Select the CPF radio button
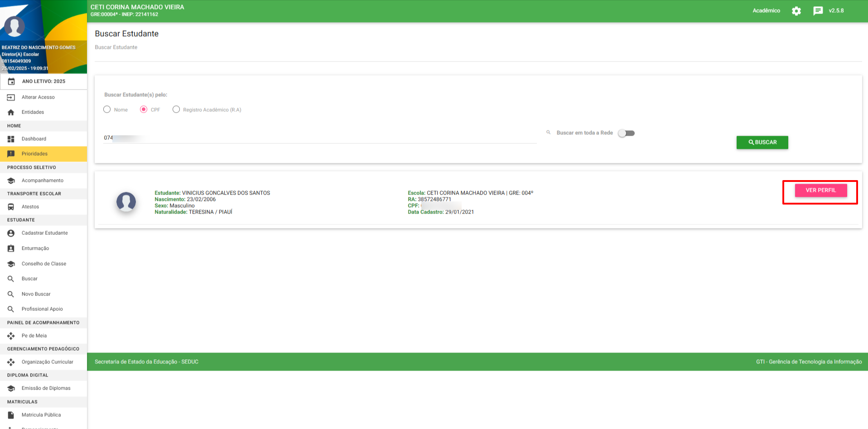The image size is (868, 429). coord(144,110)
